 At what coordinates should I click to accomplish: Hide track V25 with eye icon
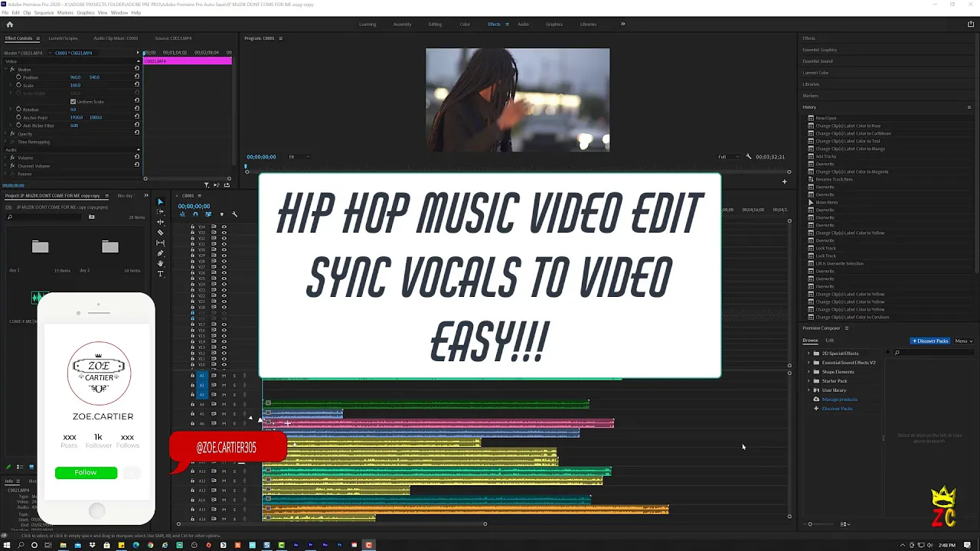pyautogui.click(x=224, y=279)
